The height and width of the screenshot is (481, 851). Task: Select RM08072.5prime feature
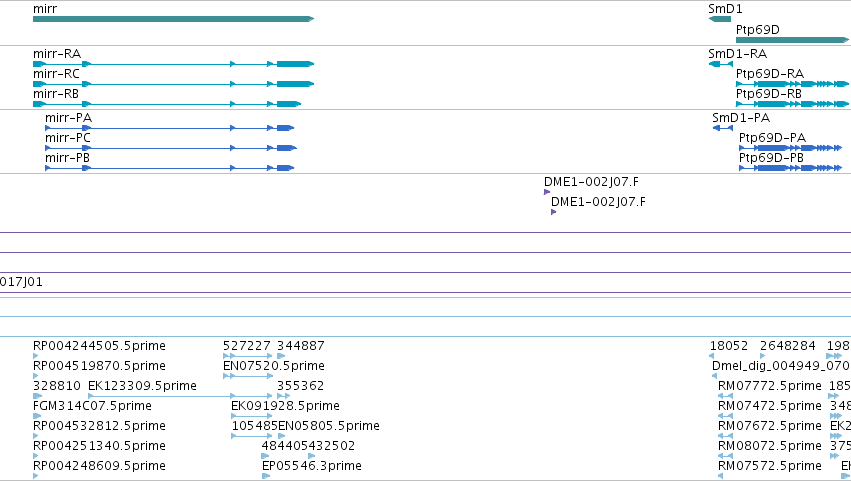[x=770, y=446]
